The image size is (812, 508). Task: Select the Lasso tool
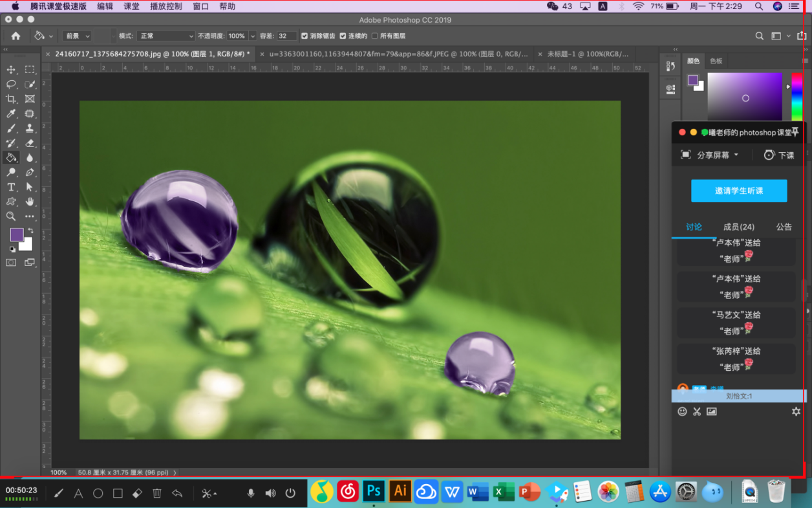(11, 84)
